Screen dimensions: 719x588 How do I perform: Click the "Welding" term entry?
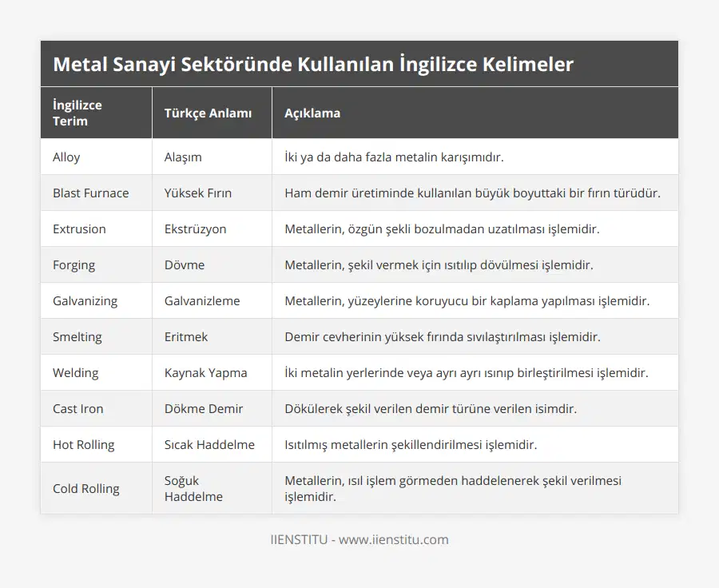click(75, 372)
